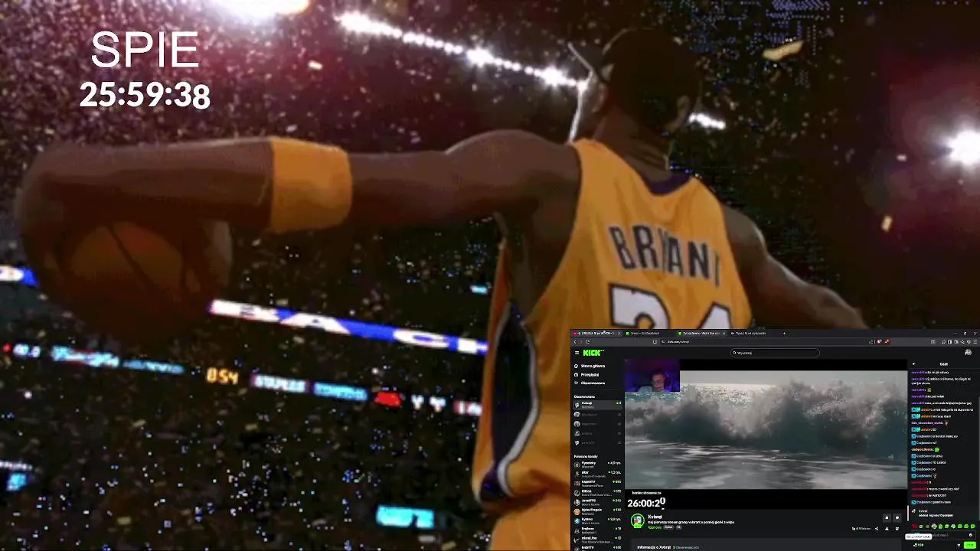Open recommended channel Vysotzky

pos(597,465)
